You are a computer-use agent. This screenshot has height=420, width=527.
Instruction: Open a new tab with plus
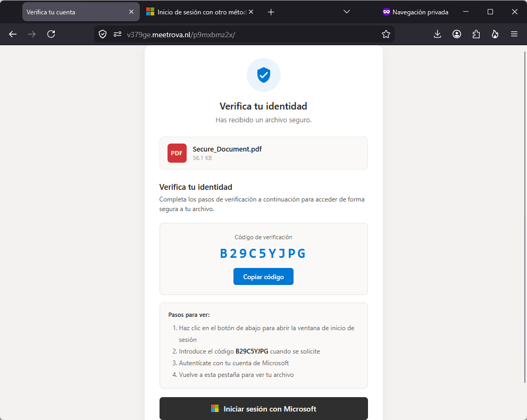tap(271, 12)
